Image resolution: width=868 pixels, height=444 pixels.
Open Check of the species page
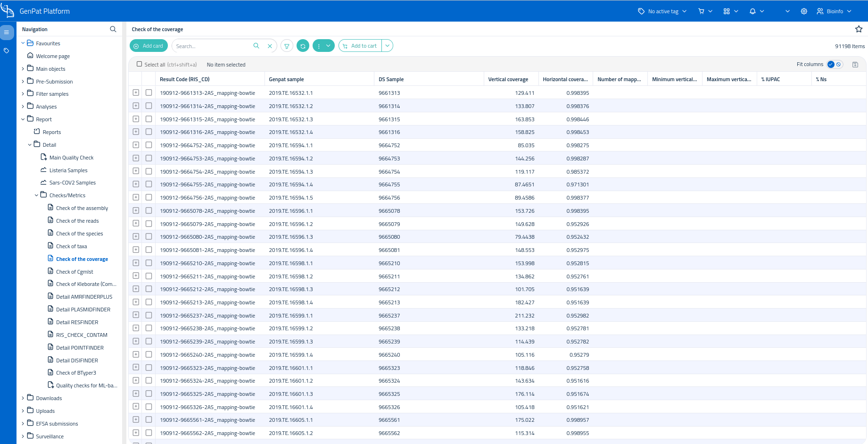(x=79, y=234)
